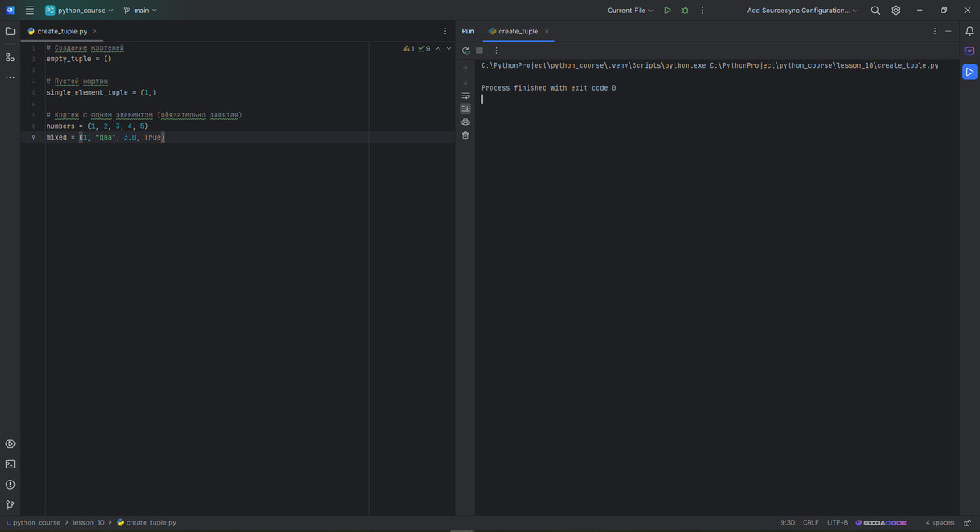Toggle file read-only lock in status bar
980x532 pixels.
point(967,522)
